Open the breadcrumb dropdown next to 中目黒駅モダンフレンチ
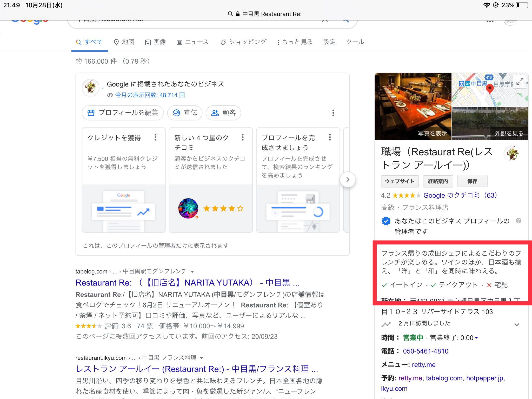 click(x=192, y=271)
